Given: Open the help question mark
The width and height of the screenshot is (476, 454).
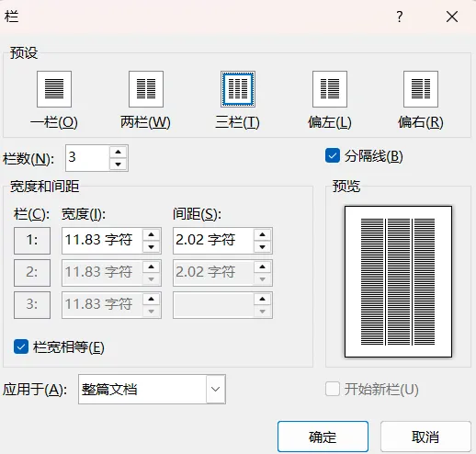Looking at the screenshot, I should [400, 17].
